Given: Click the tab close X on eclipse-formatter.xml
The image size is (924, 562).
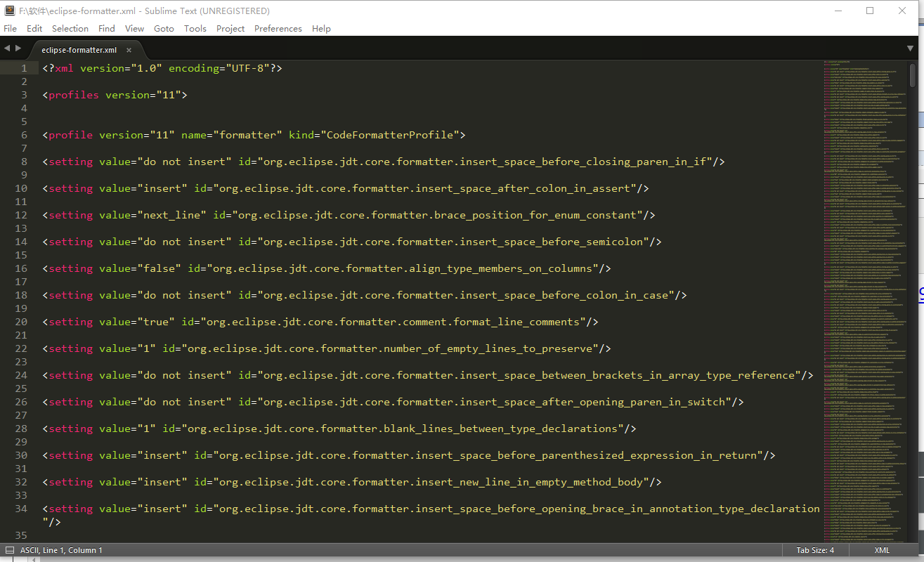Looking at the screenshot, I should pos(129,50).
